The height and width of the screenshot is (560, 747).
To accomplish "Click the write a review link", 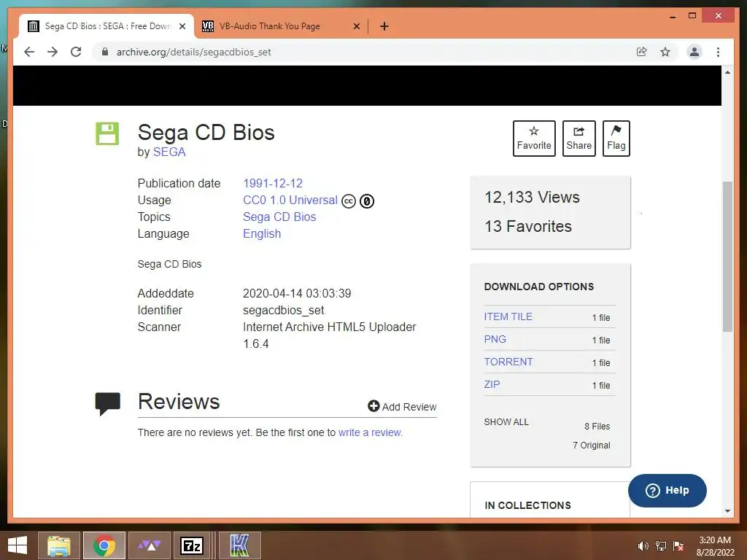I will click(370, 432).
